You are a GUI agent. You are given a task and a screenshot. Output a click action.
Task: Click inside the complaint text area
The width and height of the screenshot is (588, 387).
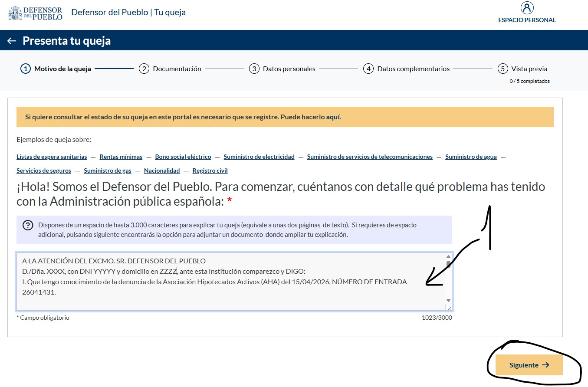click(x=234, y=282)
